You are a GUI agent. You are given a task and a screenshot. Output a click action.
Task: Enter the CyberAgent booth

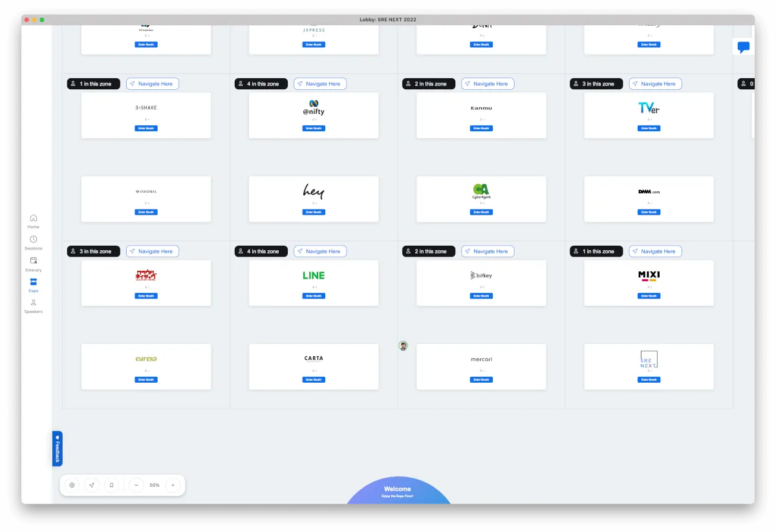pyautogui.click(x=481, y=212)
